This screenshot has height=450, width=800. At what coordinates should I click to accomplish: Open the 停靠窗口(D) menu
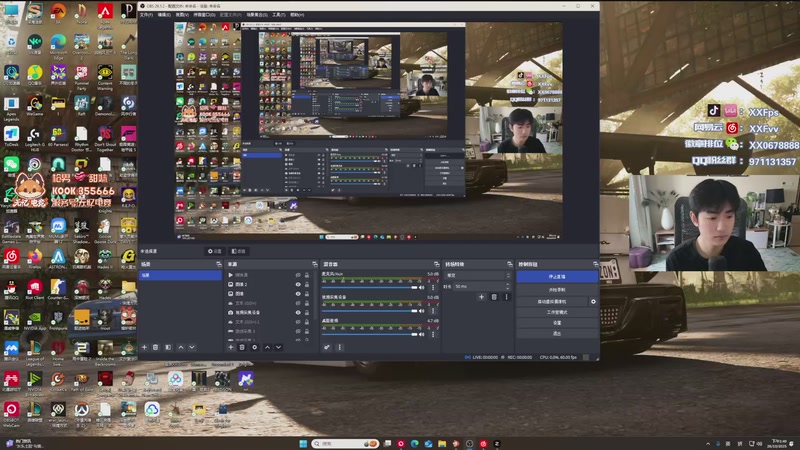(x=204, y=15)
